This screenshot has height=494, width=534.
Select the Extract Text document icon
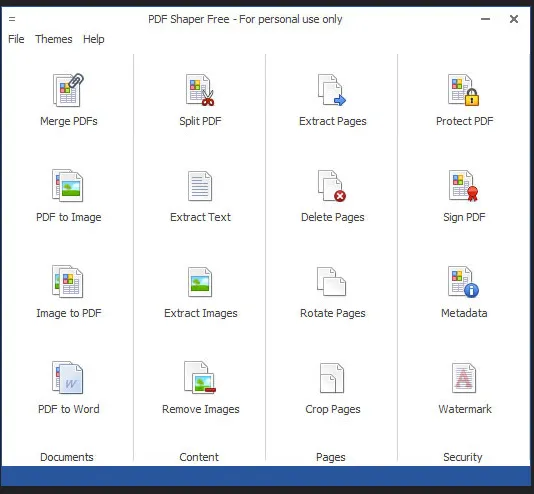point(200,186)
